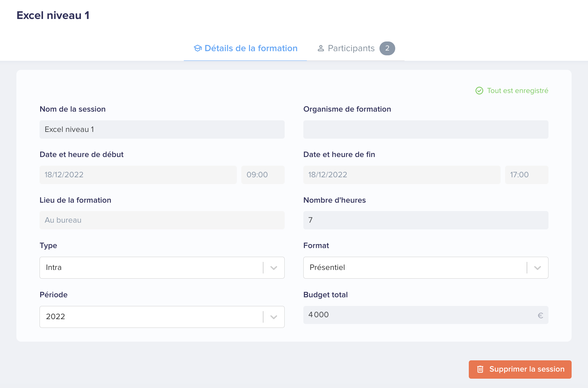The image size is (588, 388).
Task: Select the end time field 17:00
Action: click(x=527, y=175)
